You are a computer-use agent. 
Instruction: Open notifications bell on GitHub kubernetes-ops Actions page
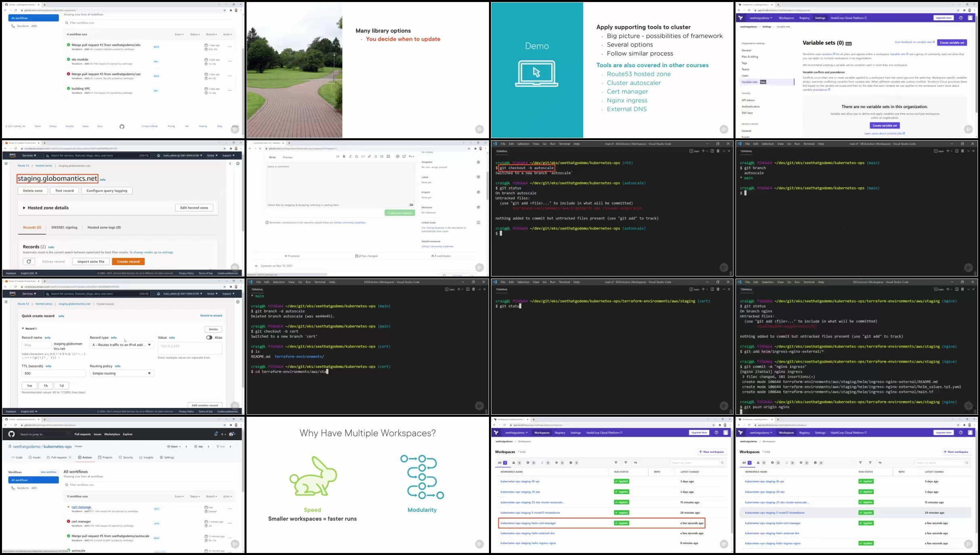click(x=216, y=434)
